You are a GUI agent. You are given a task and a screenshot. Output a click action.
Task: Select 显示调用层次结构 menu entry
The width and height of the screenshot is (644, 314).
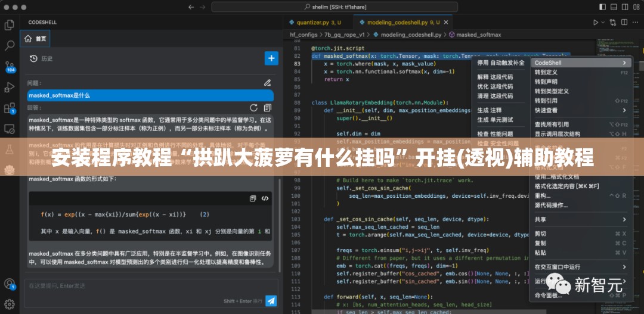(581, 134)
